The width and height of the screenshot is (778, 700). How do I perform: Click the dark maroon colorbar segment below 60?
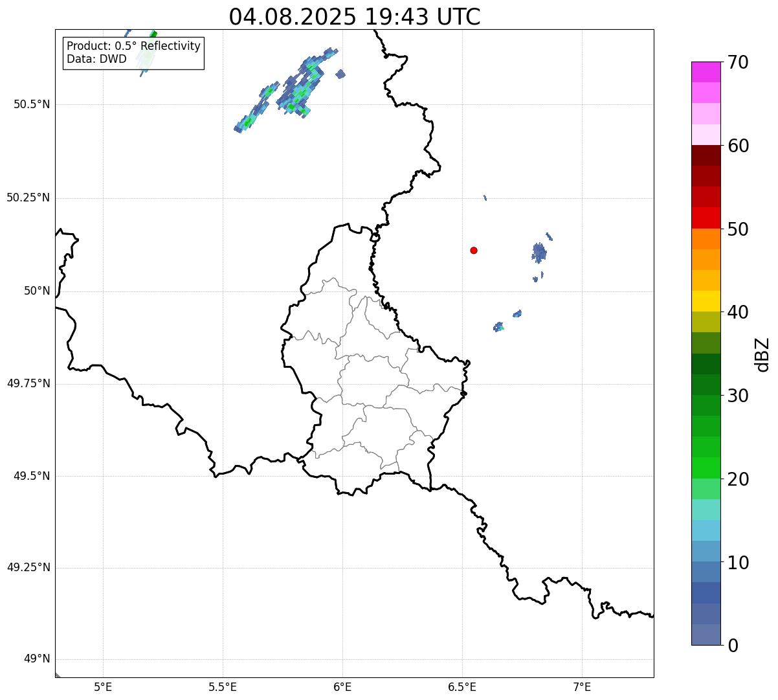706,155
